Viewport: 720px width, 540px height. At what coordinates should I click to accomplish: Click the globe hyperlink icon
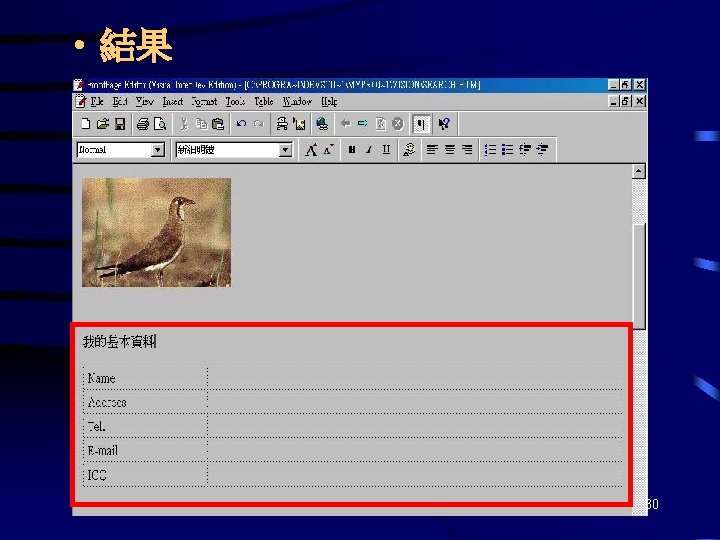pos(322,124)
